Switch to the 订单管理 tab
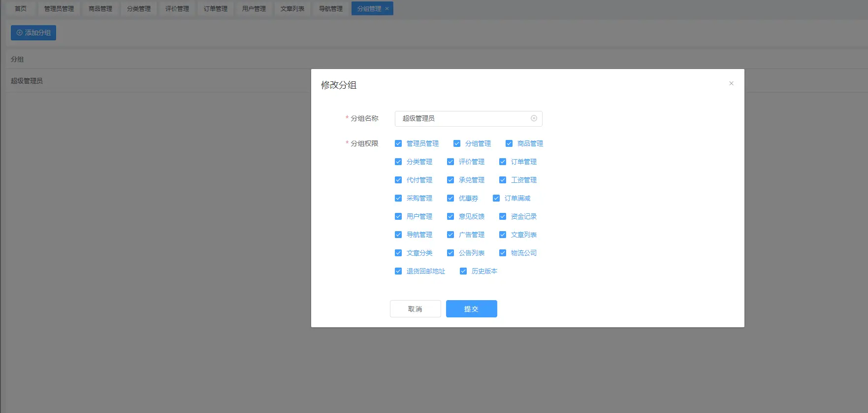The width and height of the screenshot is (868, 413). pos(216,8)
